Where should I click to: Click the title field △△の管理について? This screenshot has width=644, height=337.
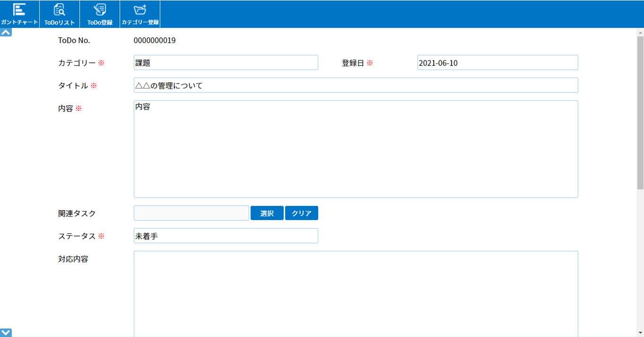[x=356, y=86]
